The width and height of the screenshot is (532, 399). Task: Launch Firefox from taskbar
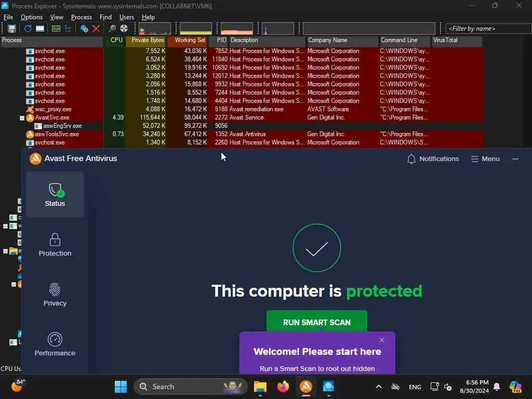point(283,387)
